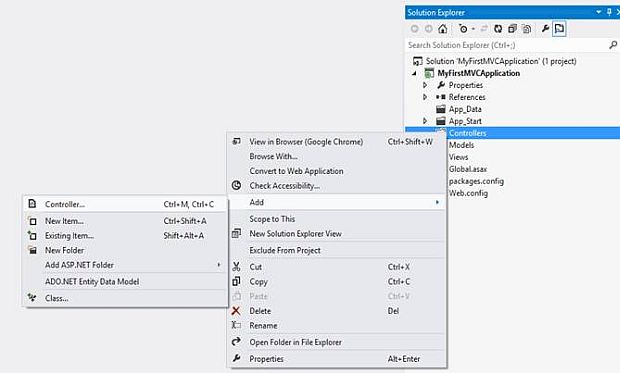Choose Convert to Web Application

[x=296, y=171]
